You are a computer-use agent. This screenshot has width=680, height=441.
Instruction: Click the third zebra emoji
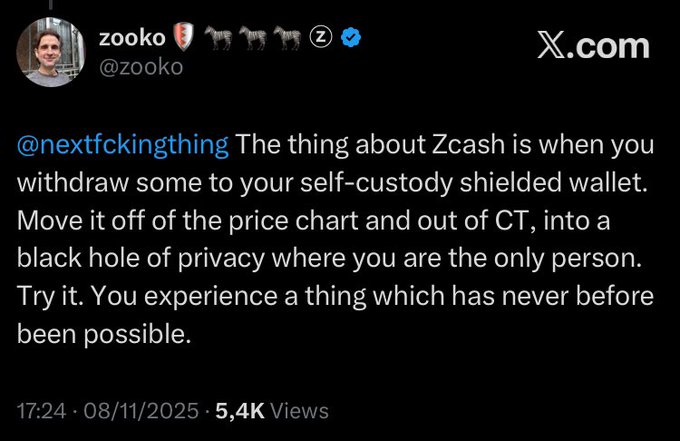288,38
